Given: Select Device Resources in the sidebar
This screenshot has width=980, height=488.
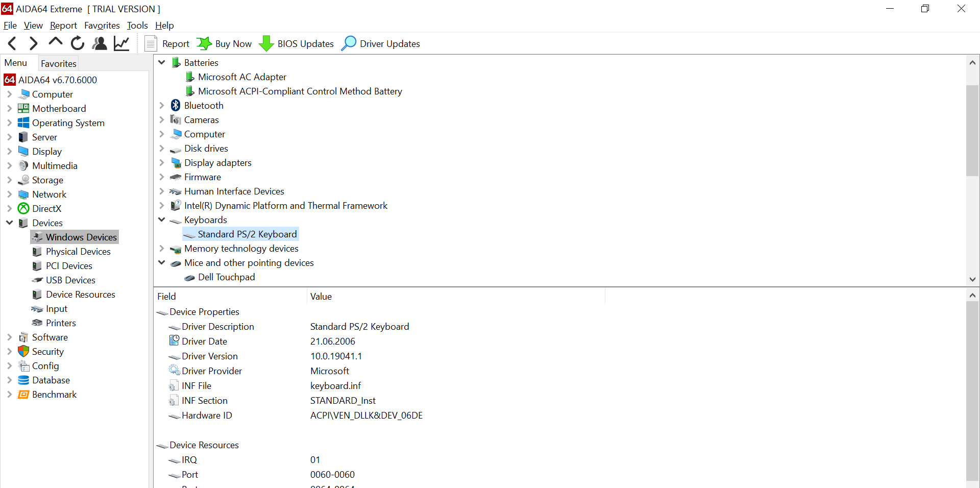Looking at the screenshot, I should tap(81, 294).
